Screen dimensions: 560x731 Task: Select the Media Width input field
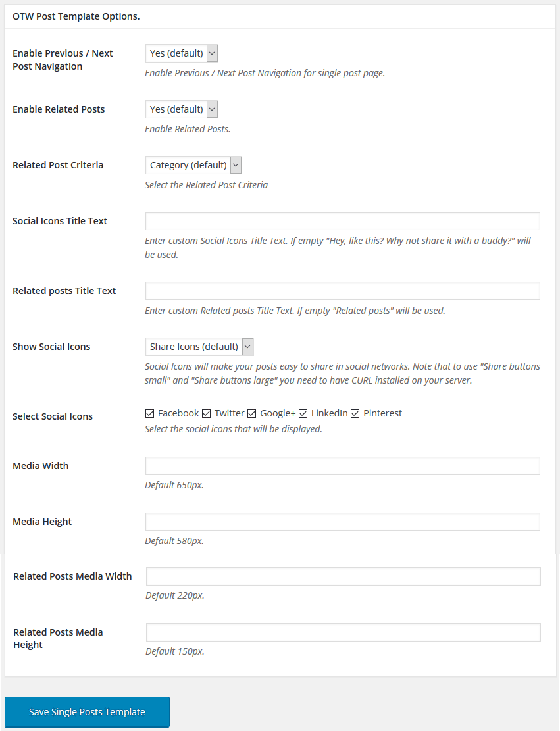(342, 466)
